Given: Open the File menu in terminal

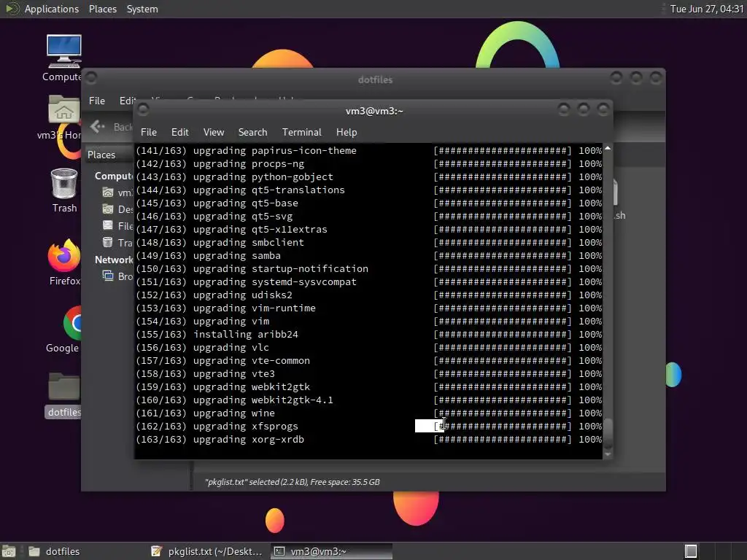Looking at the screenshot, I should click(149, 132).
